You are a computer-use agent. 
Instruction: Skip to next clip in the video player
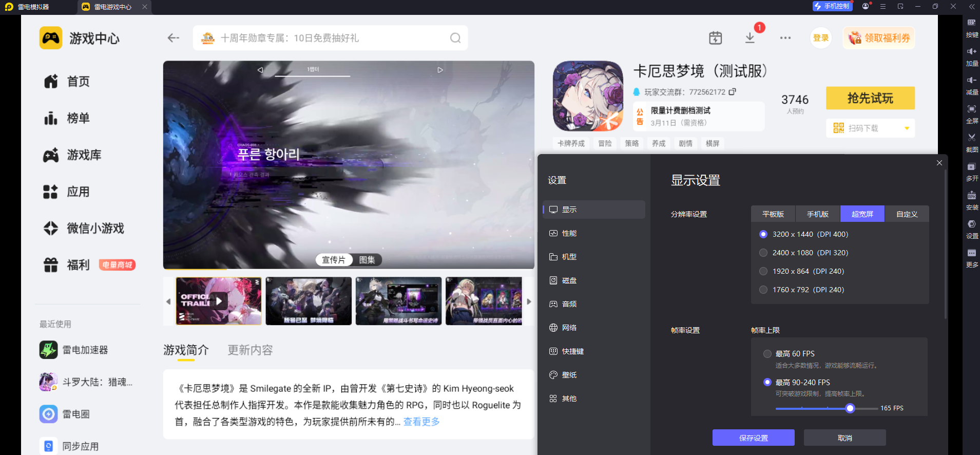coord(440,70)
